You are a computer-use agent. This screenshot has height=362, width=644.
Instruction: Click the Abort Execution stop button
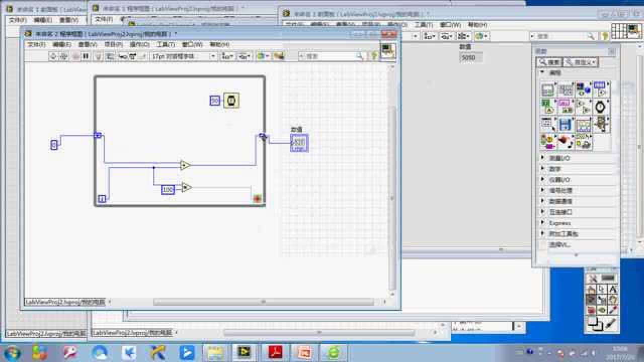[x=75, y=56]
